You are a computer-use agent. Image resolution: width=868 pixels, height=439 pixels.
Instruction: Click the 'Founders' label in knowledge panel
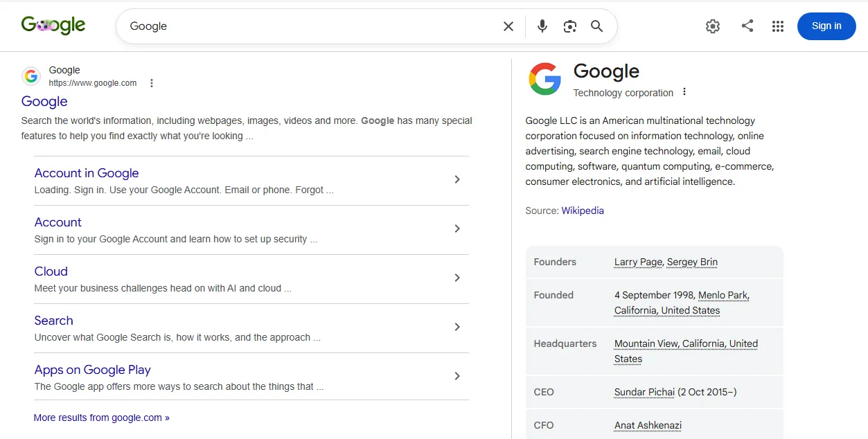click(555, 262)
